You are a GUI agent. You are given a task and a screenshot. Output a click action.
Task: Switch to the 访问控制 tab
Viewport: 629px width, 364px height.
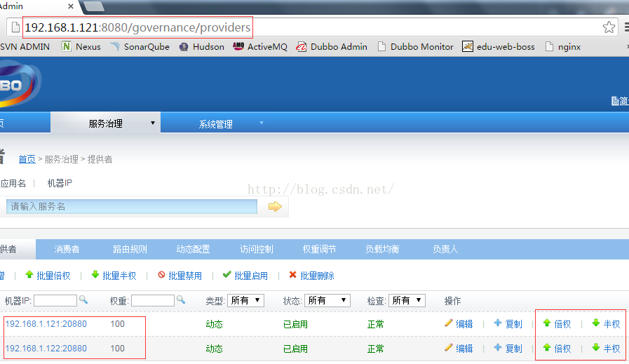(x=257, y=249)
